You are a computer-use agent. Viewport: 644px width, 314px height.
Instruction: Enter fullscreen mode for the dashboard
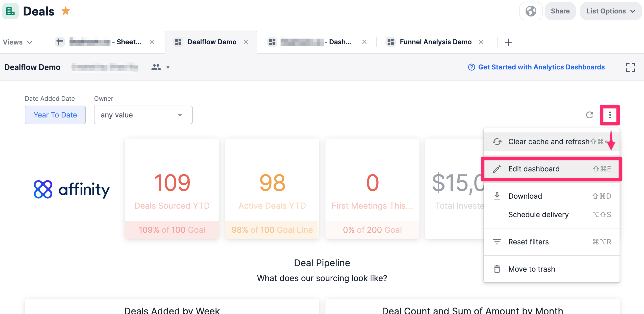click(630, 67)
